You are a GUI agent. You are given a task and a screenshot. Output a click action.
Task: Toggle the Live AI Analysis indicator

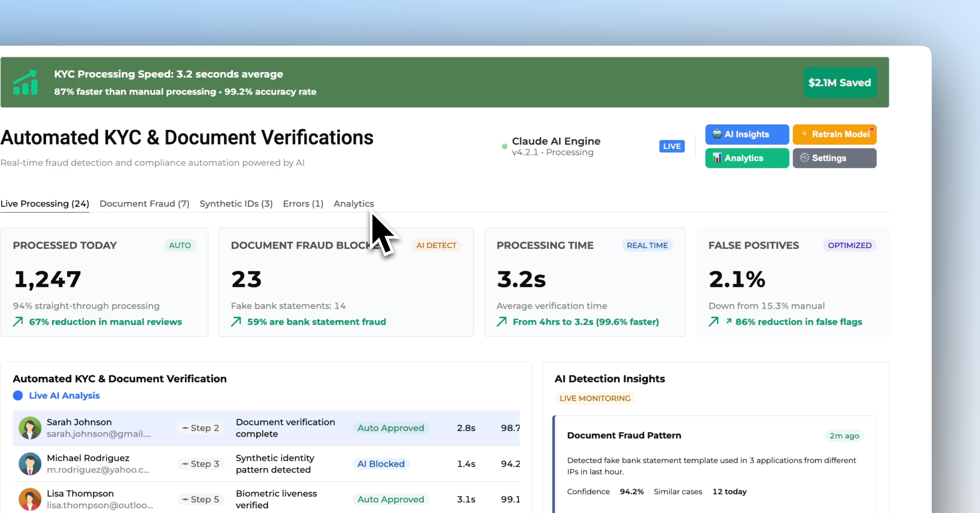(x=18, y=395)
